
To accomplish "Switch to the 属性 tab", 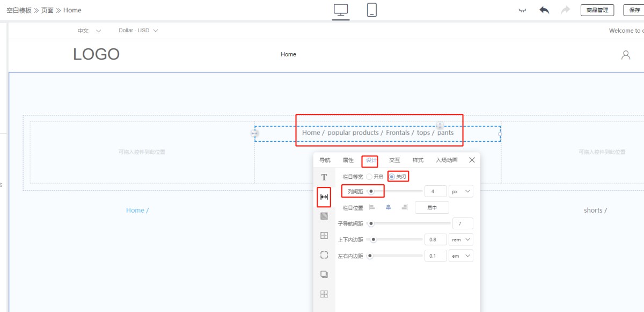I will [x=348, y=160].
